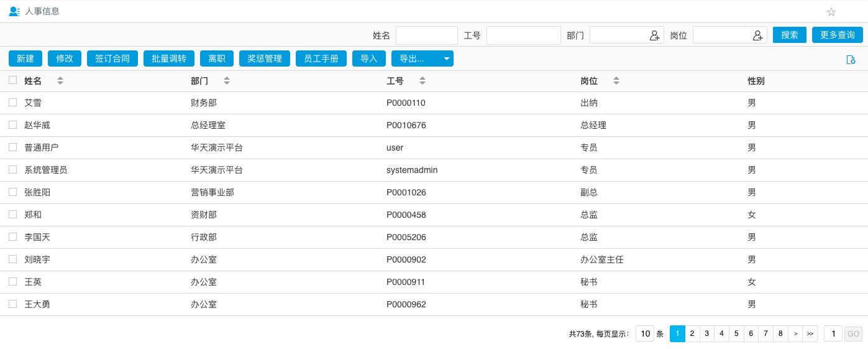Tick the checkbox for 刘晓宇
This screenshot has height=349, width=868.
(12, 259)
